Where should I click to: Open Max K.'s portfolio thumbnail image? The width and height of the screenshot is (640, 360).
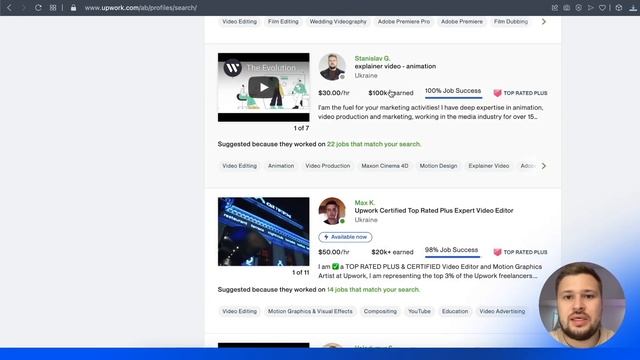pos(264,231)
